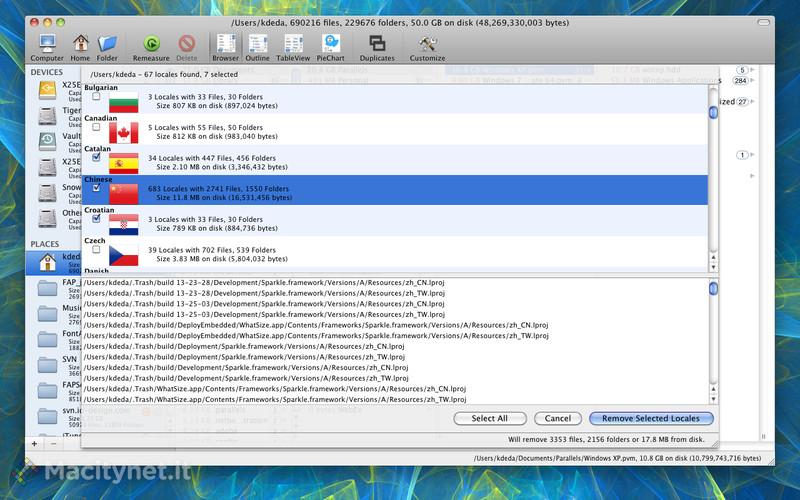Image resolution: width=800 pixels, height=500 pixels.
Task: Click path list scroll up arrow
Action: 713,389
